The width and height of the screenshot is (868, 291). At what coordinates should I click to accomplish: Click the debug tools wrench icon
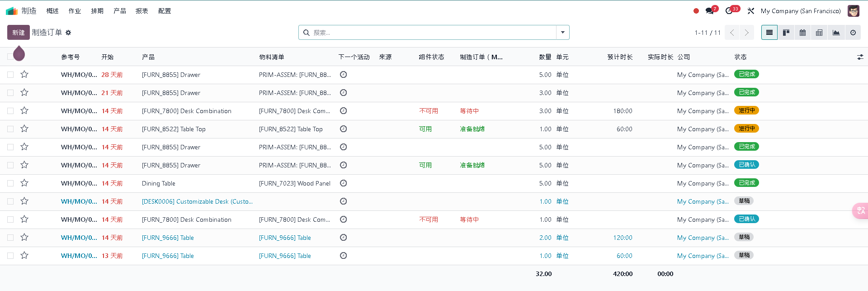[751, 11]
